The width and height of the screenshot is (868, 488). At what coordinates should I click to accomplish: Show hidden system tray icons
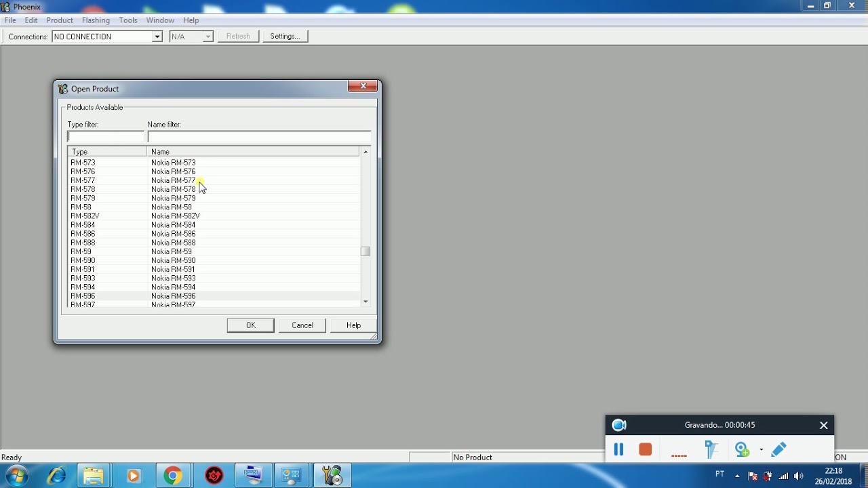[737, 476]
